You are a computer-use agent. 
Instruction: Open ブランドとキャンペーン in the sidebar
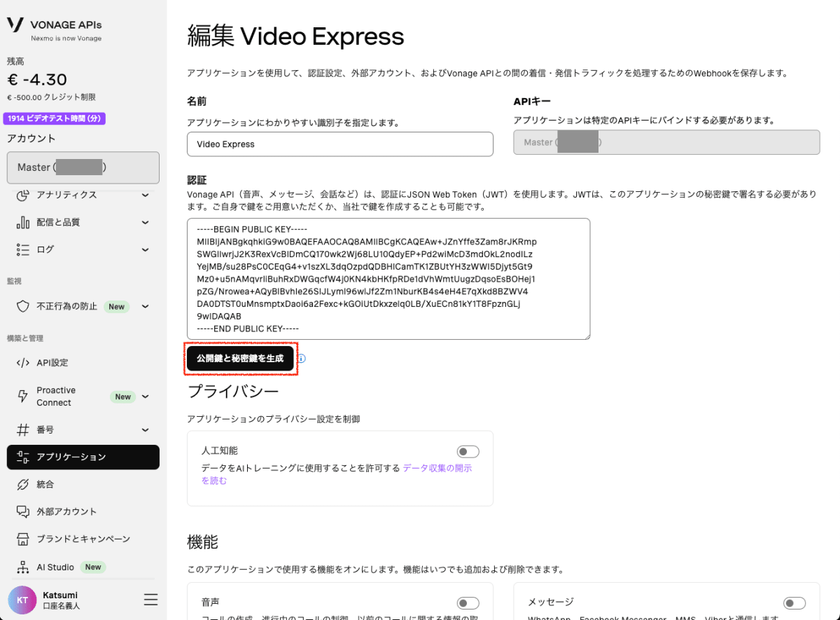click(83, 539)
